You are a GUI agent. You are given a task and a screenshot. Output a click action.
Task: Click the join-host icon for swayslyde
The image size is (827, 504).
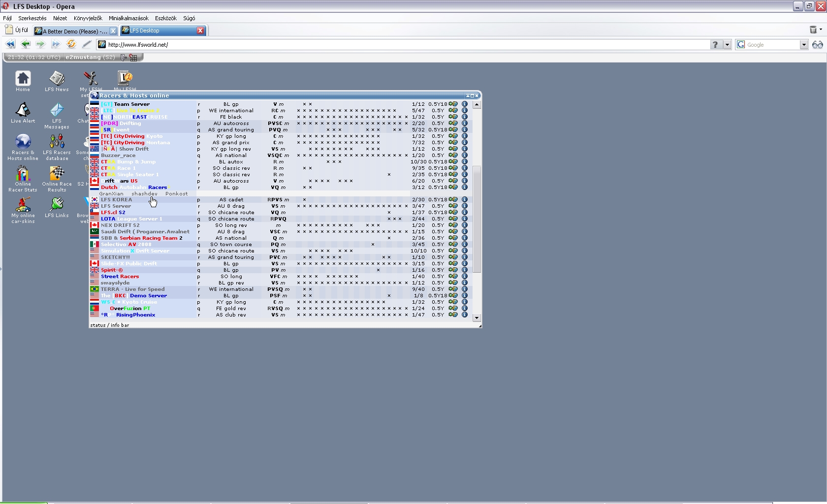point(453,283)
